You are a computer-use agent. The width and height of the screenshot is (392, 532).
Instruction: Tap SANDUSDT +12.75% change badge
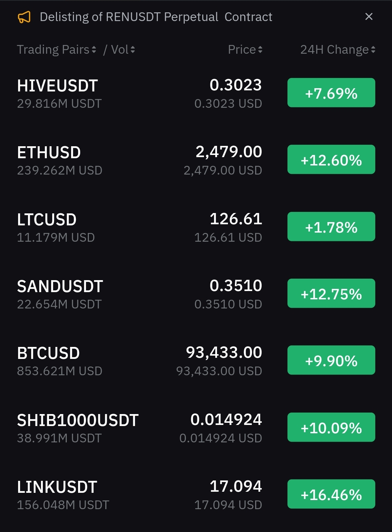coord(331,294)
